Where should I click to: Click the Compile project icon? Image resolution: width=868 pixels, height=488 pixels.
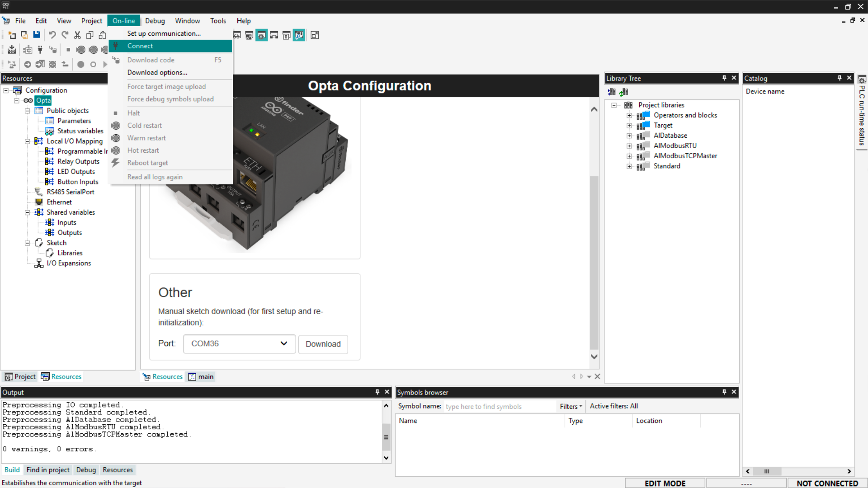click(12, 50)
